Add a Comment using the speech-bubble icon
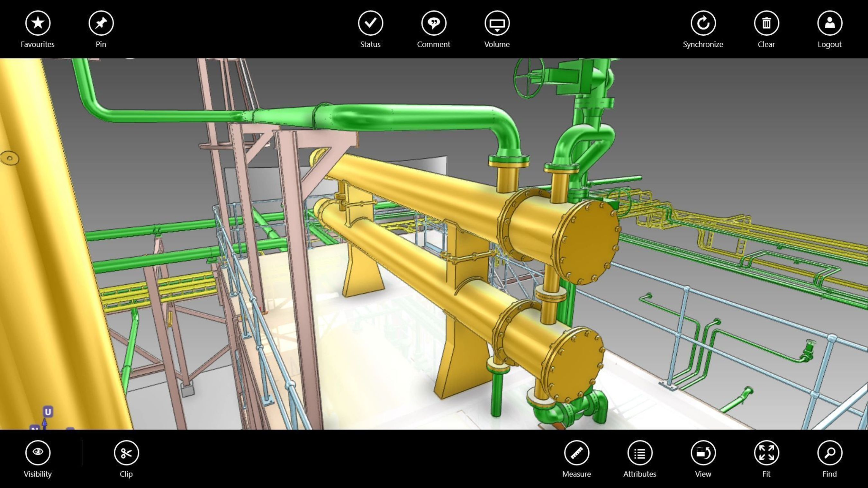Screen dimensions: 868x488 tap(434, 23)
